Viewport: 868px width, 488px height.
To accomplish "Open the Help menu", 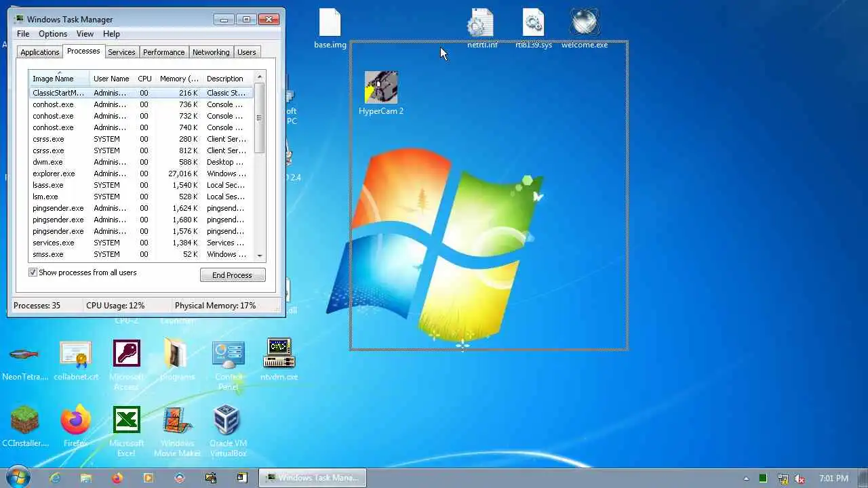I will [111, 34].
